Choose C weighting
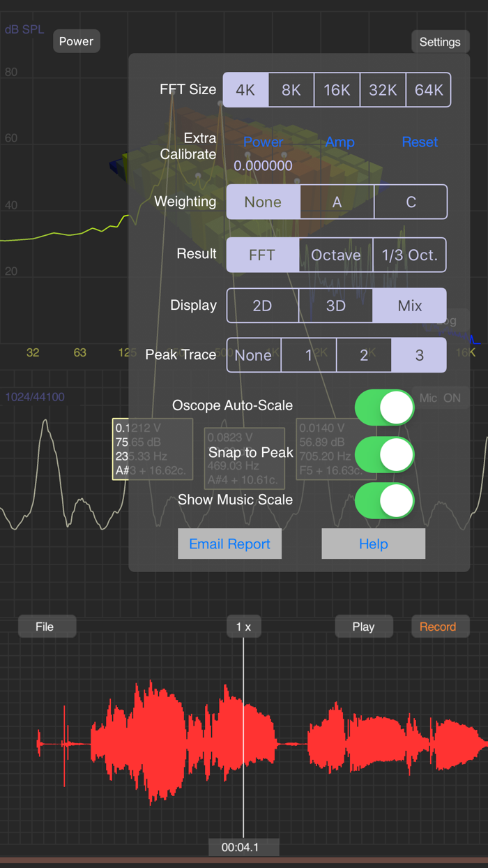 tap(411, 202)
